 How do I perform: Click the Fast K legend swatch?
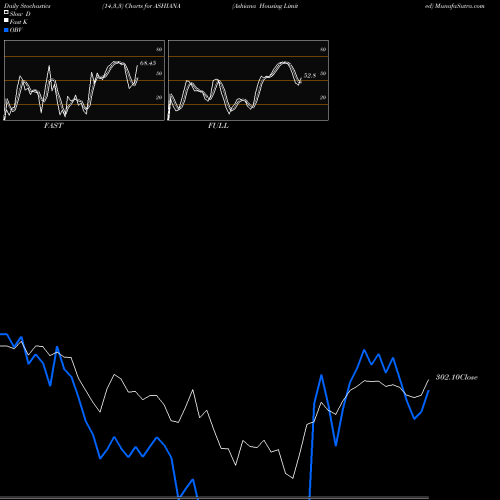point(6,21)
